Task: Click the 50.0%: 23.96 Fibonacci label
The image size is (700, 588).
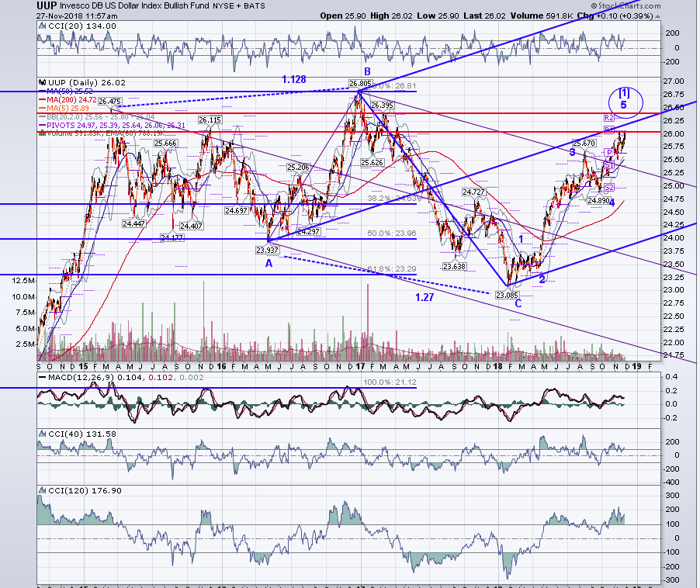Action: (x=391, y=233)
